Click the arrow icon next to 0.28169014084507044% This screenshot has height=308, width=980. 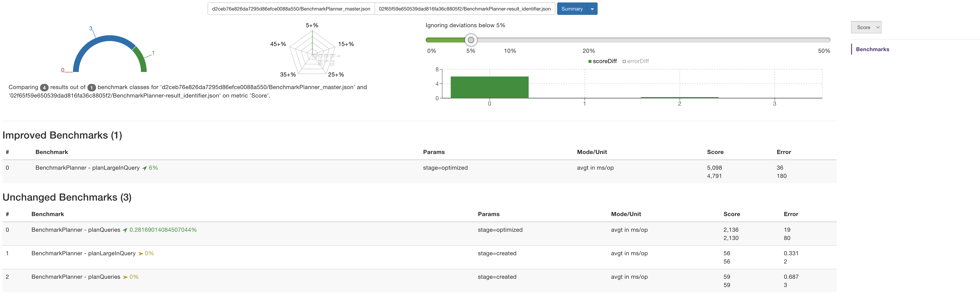[125, 230]
